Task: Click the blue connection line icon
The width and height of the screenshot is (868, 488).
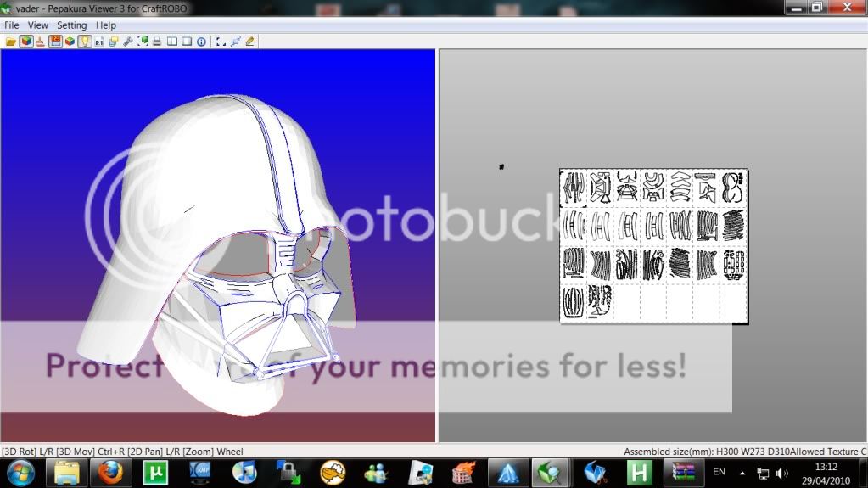Action: tap(235, 42)
